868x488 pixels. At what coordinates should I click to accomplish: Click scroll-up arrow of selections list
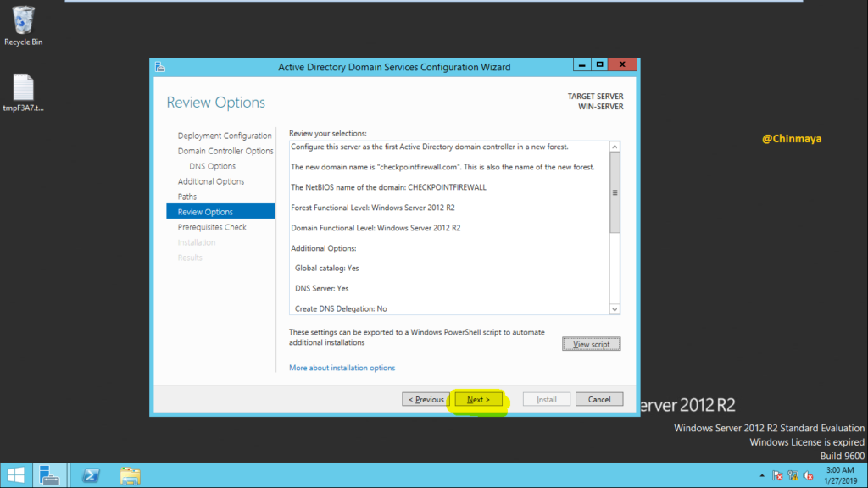(615, 147)
